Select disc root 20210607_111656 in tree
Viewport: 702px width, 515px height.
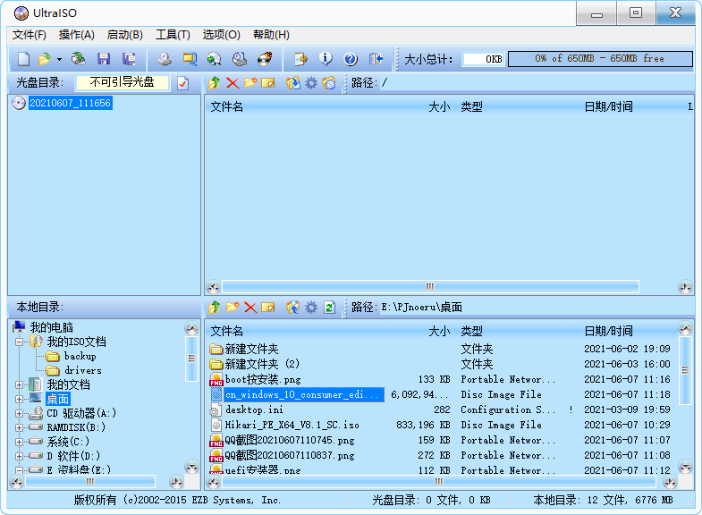[x=70, y=103]
